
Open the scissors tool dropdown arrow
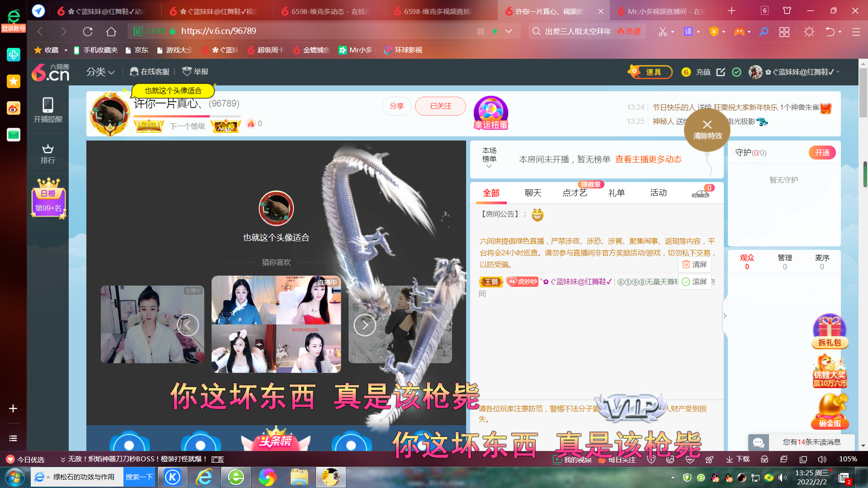[x=673, y=32]
